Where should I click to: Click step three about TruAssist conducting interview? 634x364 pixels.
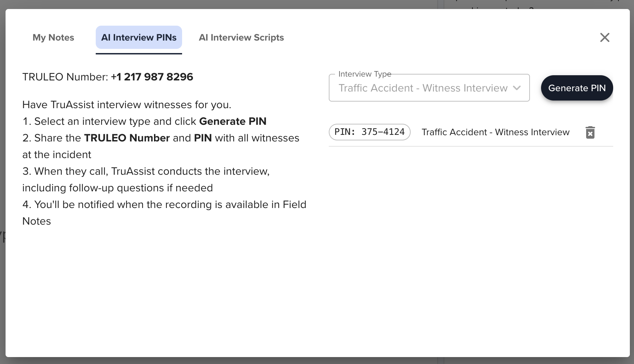tap(146, 180)
